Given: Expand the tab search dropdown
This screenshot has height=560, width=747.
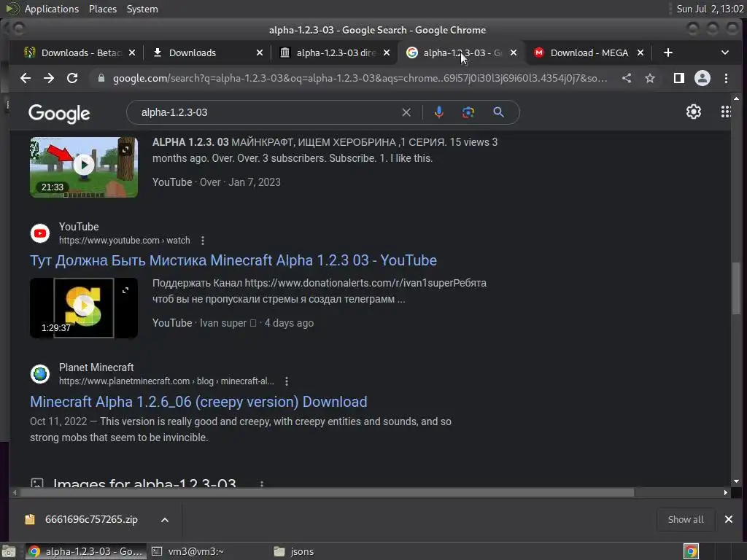Looking at the screenshot, I should pyautogui.click(x=724, y=52).
